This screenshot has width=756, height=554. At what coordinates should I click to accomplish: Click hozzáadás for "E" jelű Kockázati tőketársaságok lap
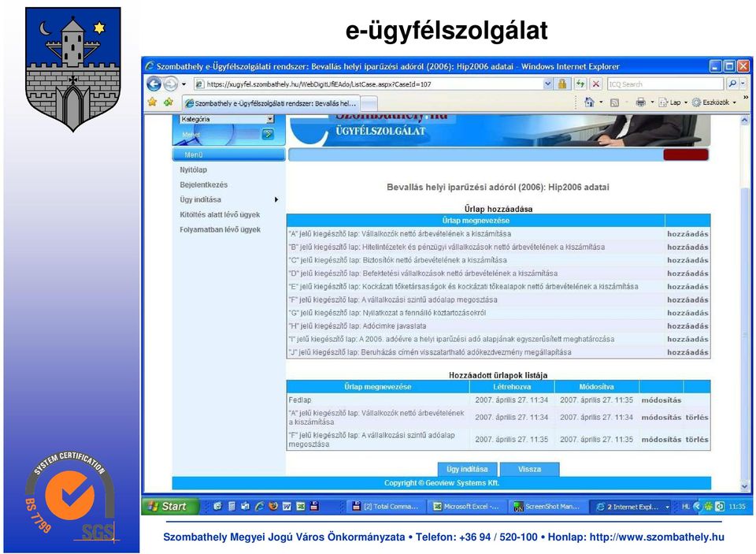[x=687, y=287]
